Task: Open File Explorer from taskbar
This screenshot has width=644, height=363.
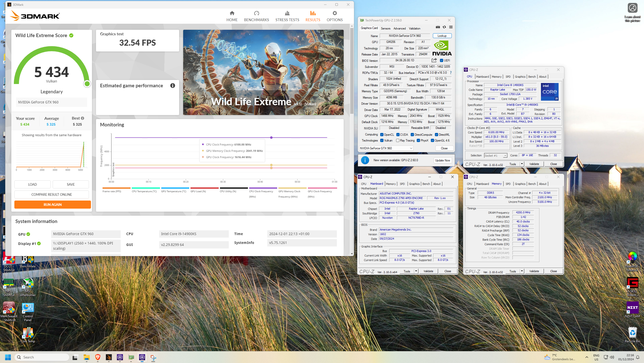Action: (x=86, y=357)
